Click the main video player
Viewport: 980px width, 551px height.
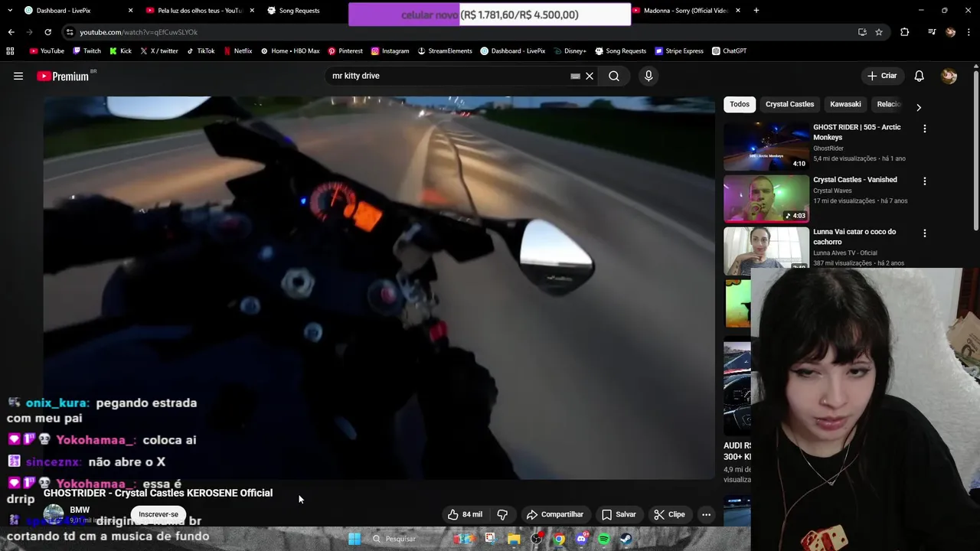[379, 287]
